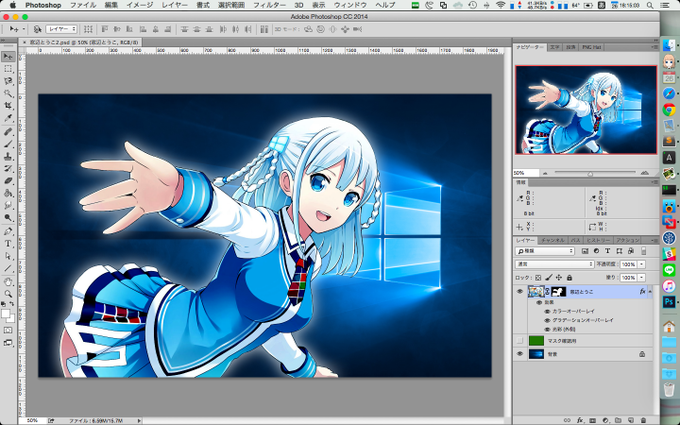This screenshot has width=680, height=425.
Task: Open Navigator panel flyout menu
Action: click(x=655, y=47)
